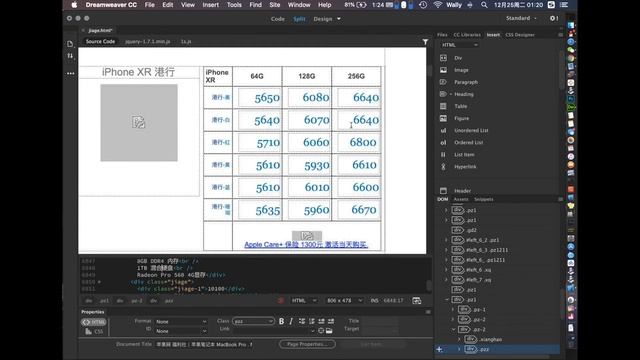Collapse the .pz-2 expanded DOM node
The width and height of the screenshot is (640, 360).
click(x=453, y=329)
